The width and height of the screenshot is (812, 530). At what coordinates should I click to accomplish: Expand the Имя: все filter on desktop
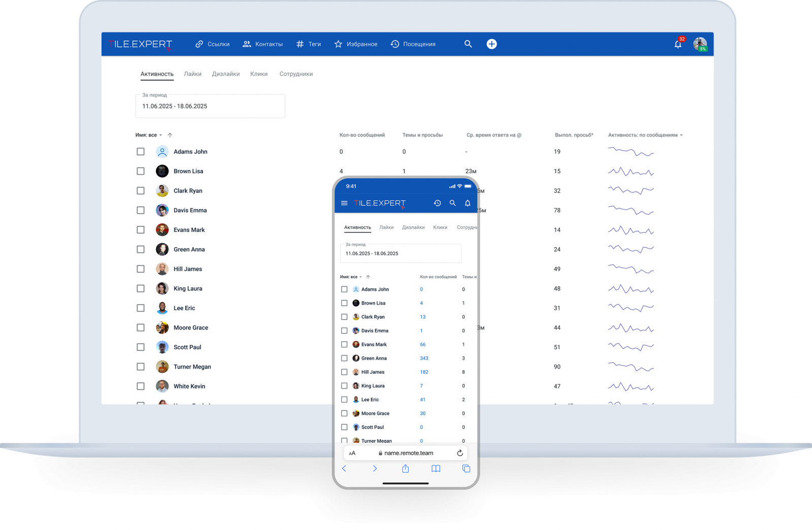(x=149, y=135)
